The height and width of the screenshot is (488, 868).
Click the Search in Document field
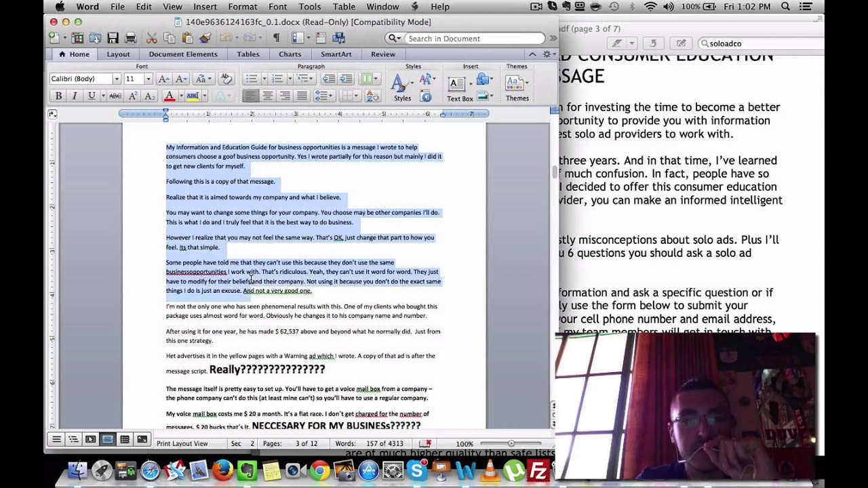[x=473, y=39]
